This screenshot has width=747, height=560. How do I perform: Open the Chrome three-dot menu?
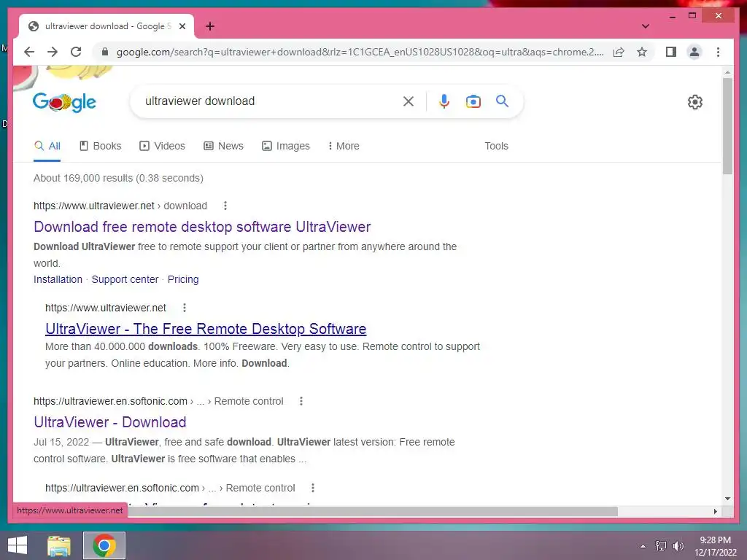[718, 52]
